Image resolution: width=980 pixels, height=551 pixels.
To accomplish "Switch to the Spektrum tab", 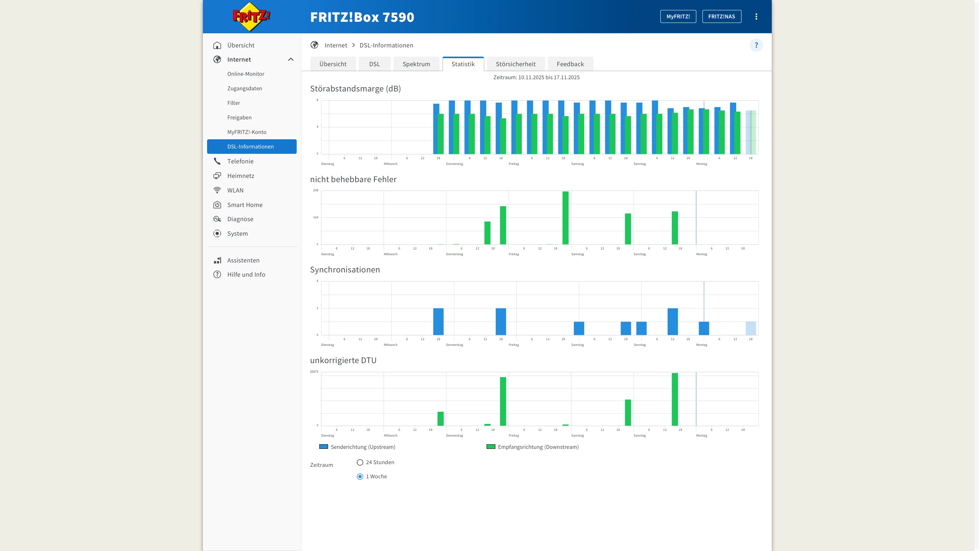I will 416,64.
